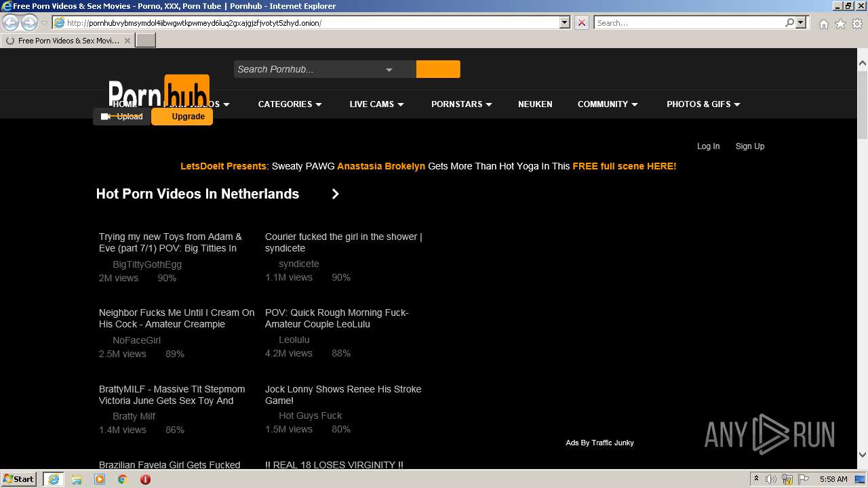Select the open browser tab
Viewport: 868px width, 488px height.
click(68, 41)
